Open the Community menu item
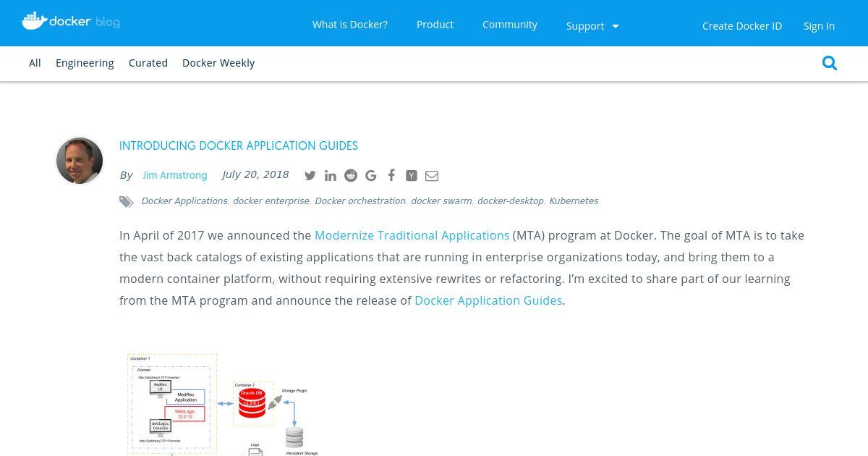The height and width of the screenshot is (456, 868). (510, 25)
